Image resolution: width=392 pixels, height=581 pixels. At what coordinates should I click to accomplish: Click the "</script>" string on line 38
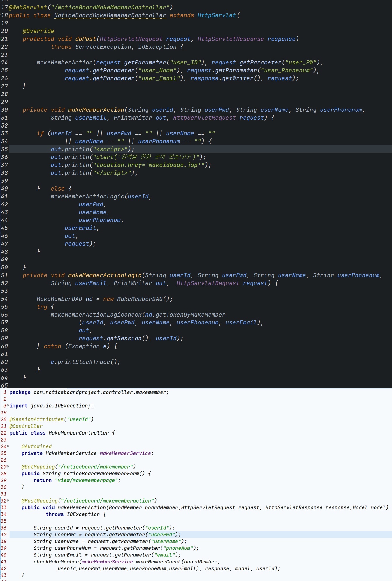coord(112,173)
